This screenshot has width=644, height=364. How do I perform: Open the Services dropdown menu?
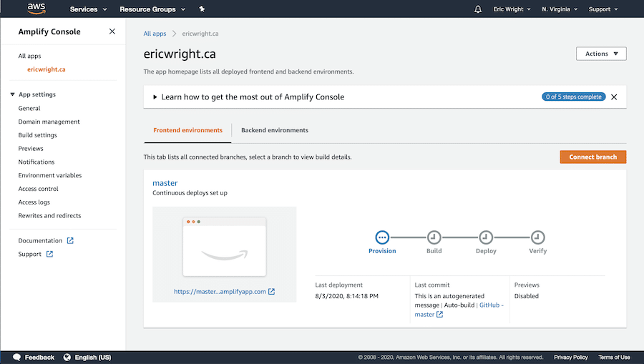(88, 9)
